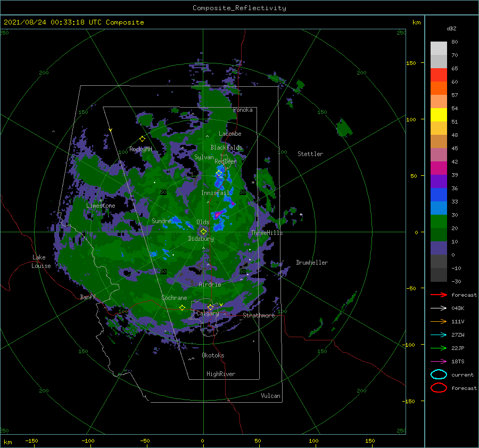Click the green 22JP arrow icon
479x448 pixels.
[439, 348]
